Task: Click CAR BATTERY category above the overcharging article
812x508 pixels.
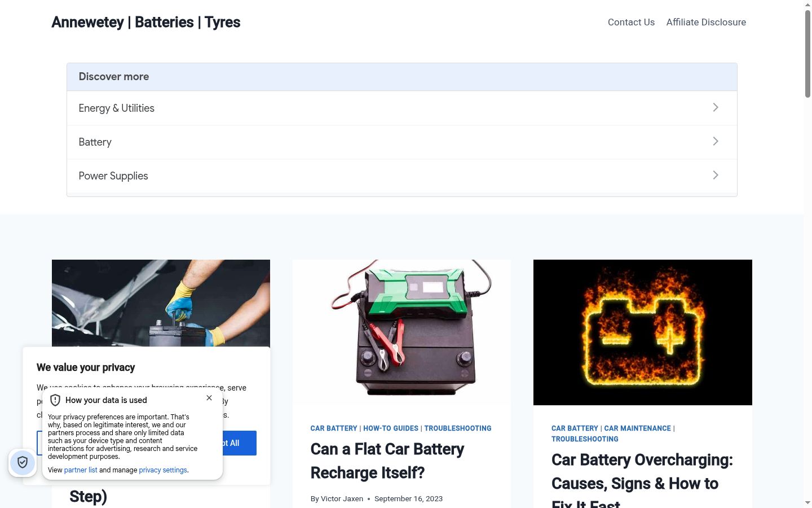Action: tap(575, 428)
